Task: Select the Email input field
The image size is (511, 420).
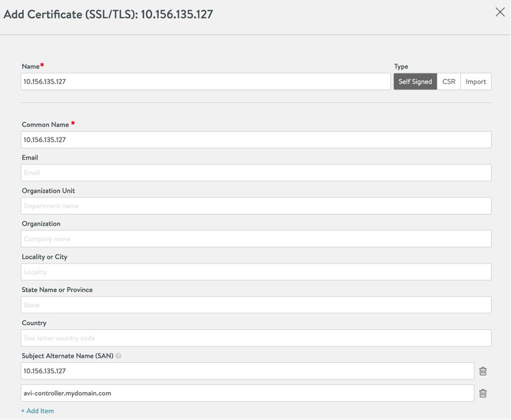Action: click(256, 173)
